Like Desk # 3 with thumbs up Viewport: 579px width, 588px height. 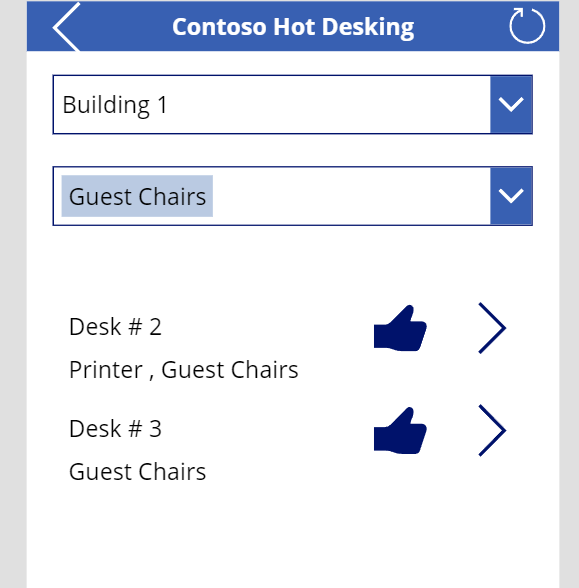tap(400, 430)
